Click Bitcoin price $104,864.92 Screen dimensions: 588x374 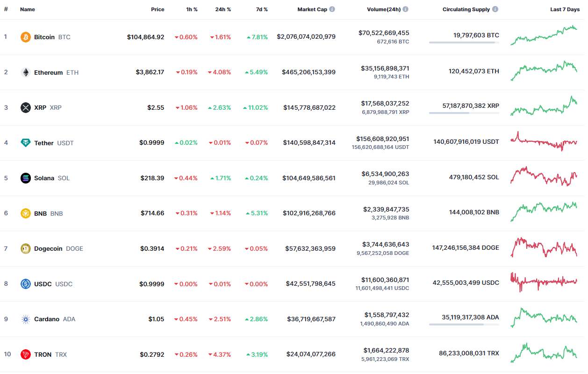146,37
